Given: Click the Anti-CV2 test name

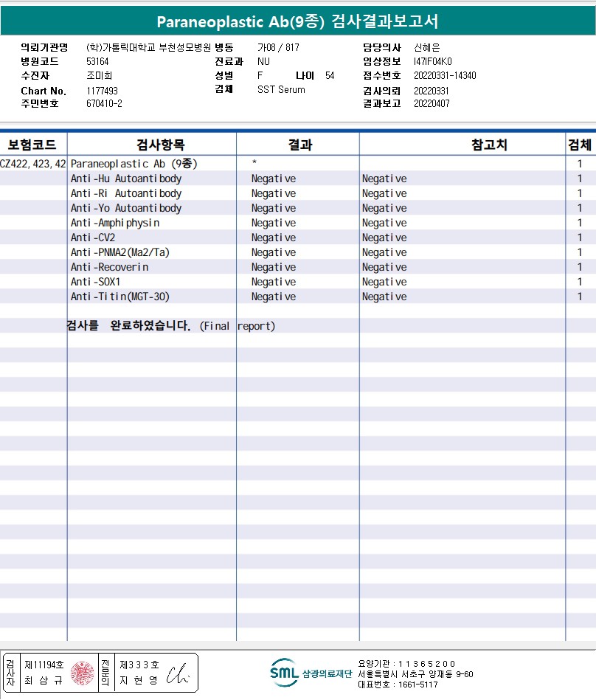Looking at the screenshot, I should point(93,238).
